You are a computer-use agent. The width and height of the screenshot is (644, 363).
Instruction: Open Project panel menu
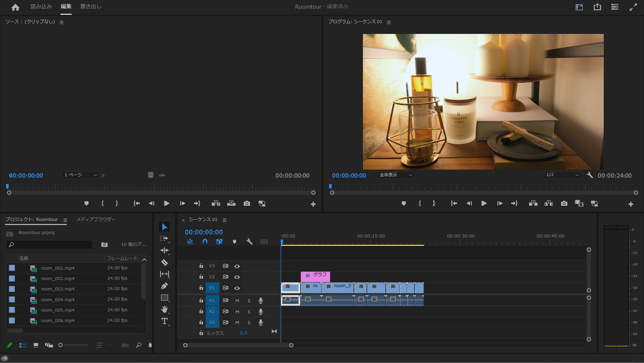(65, 220)
